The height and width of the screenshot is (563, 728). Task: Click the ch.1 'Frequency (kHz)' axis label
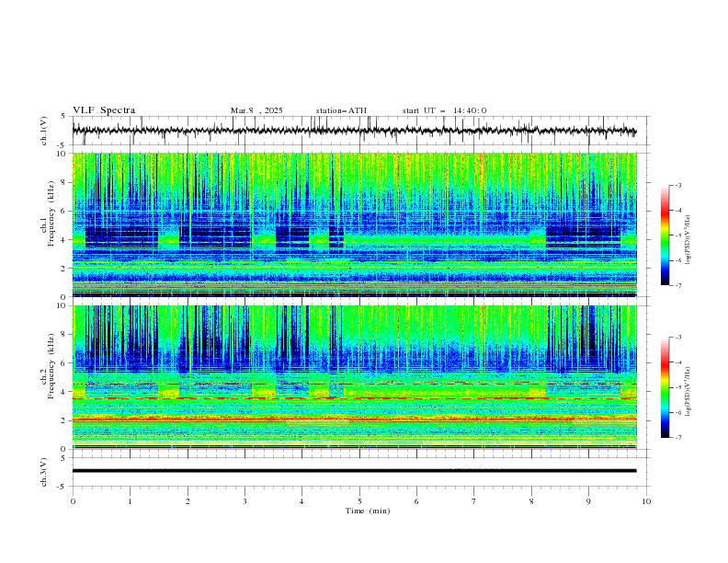click(51, 213)
